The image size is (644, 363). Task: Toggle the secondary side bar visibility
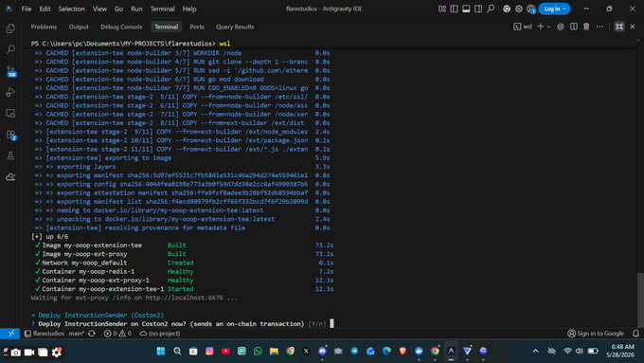[478, 9]
